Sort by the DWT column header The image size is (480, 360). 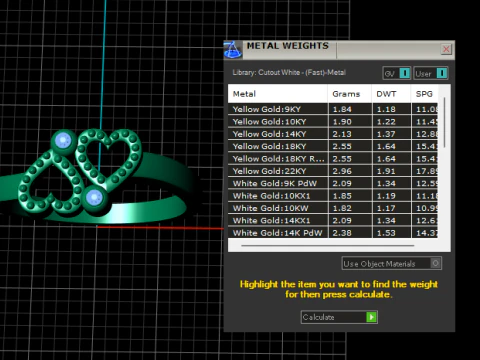(391, 94)
